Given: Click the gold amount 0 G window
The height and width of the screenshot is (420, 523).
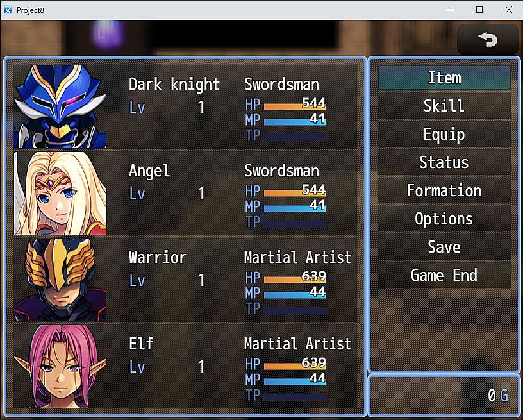Looking at the screenshot, I should [x=444, y=396].
